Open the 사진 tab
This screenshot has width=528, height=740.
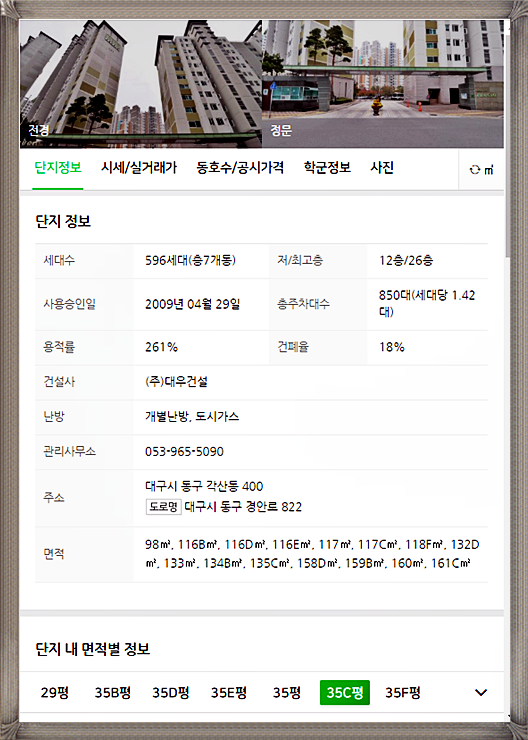pos(382,168)
